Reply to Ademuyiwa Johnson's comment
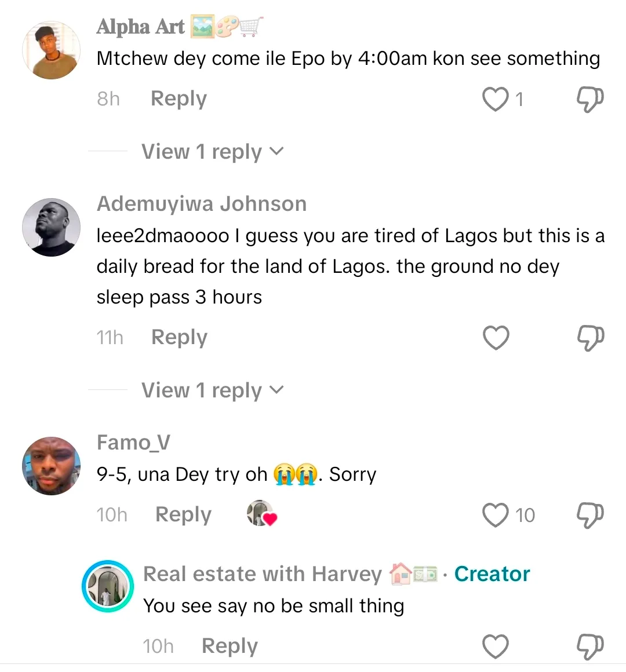626x672 pixels. click(x=179, y=337)
